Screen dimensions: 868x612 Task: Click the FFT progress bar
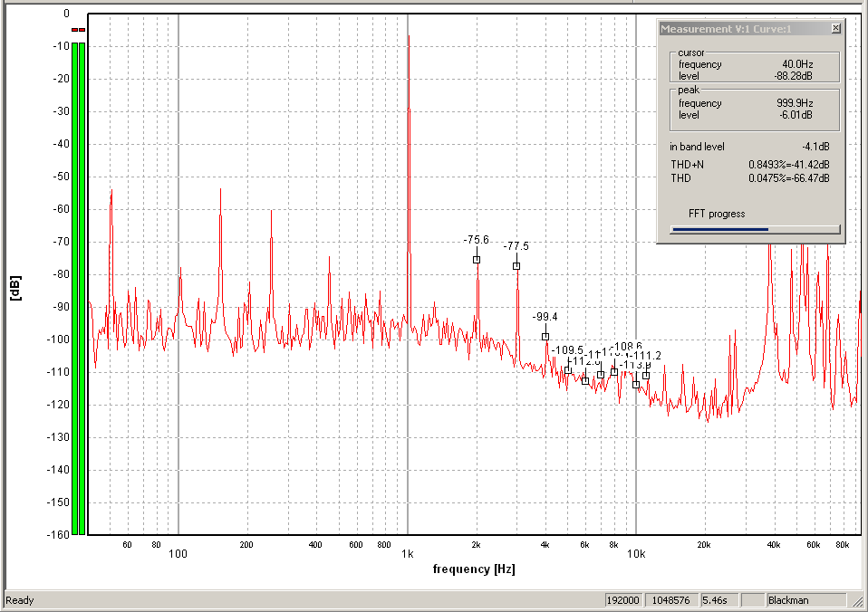[755, 229]
